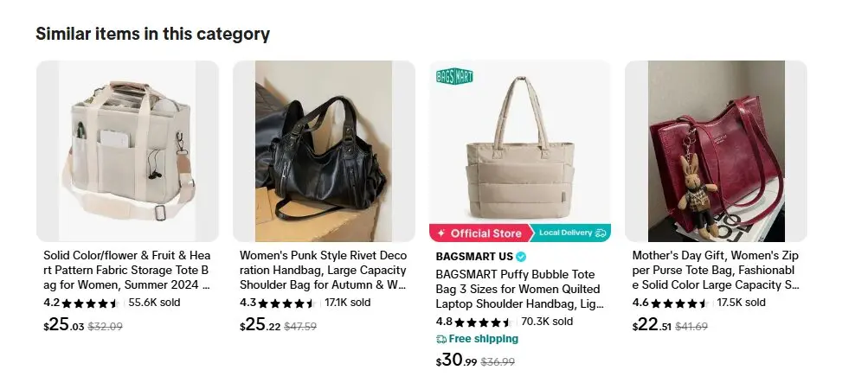Click the BAGSMART brand logo icon

pyautogui.click(x=453, y=76)
